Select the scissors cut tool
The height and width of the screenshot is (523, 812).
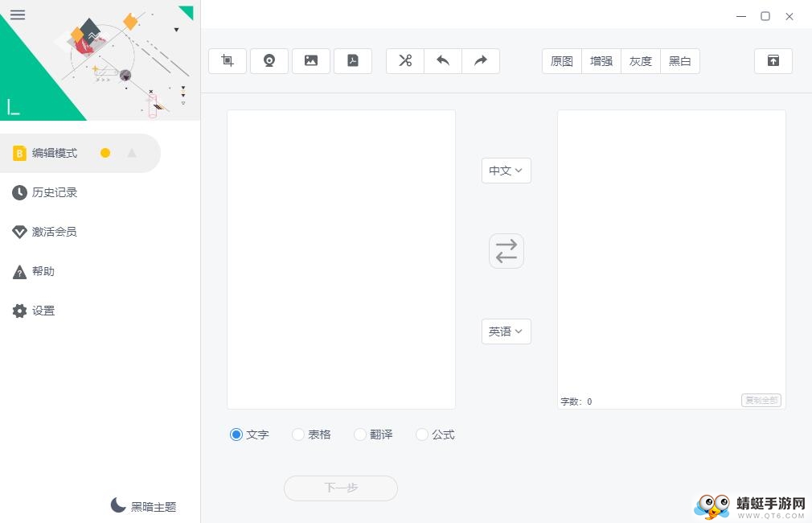(x=405, y=60)
